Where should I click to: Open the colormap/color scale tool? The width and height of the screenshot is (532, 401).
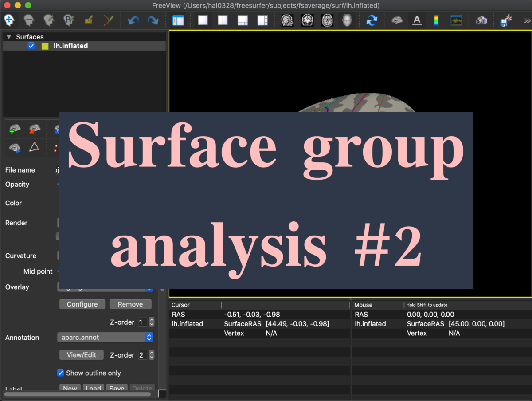(x=436, y=20)
